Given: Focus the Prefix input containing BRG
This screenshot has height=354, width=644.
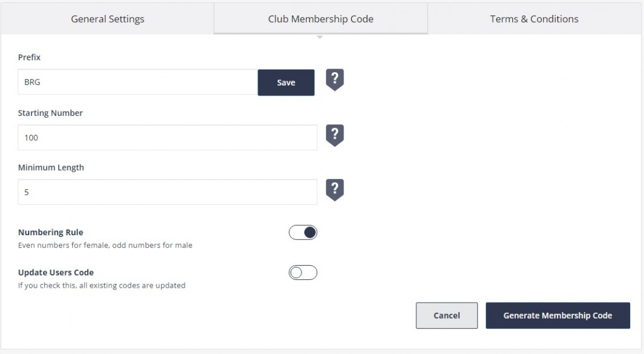Looking at the screenshot, I should tap(138, 82).
